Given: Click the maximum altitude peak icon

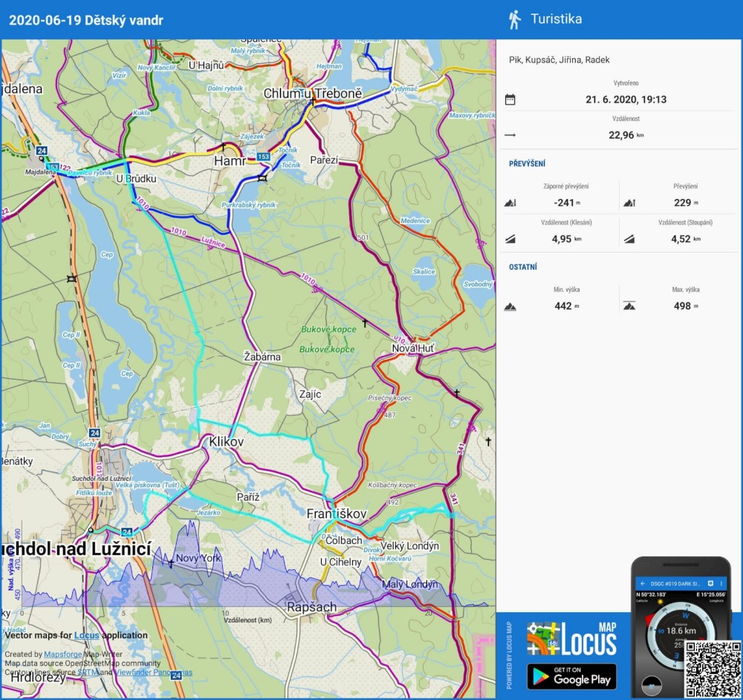Looking at the screenshot, I should click(x=629, y=306).
